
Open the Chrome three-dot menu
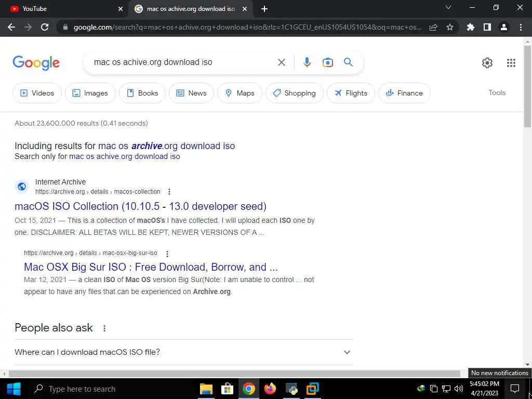pyautogui.click(x=521, y=27)
